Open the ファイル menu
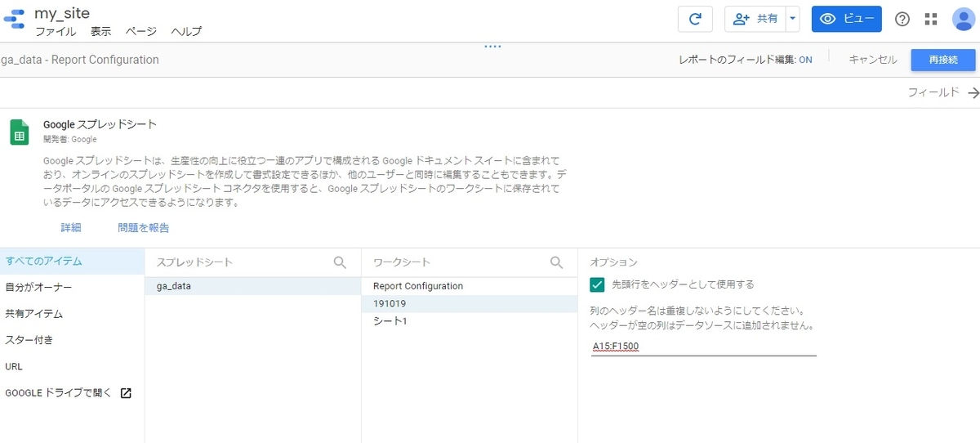The width and height of the screenshot is (980, 443). [x=56, y=31]
